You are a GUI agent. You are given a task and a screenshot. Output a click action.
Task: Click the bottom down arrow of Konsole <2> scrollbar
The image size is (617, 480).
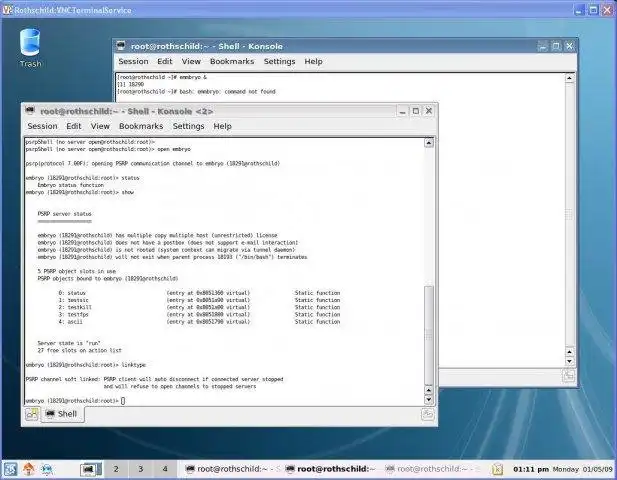pyautogui.click(x=429, y=399)
